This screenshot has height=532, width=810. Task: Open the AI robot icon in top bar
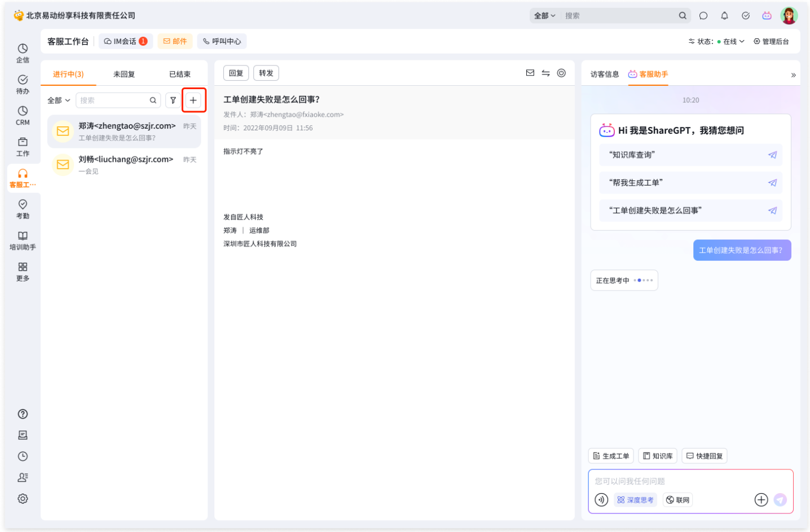[x=767, y=16]
